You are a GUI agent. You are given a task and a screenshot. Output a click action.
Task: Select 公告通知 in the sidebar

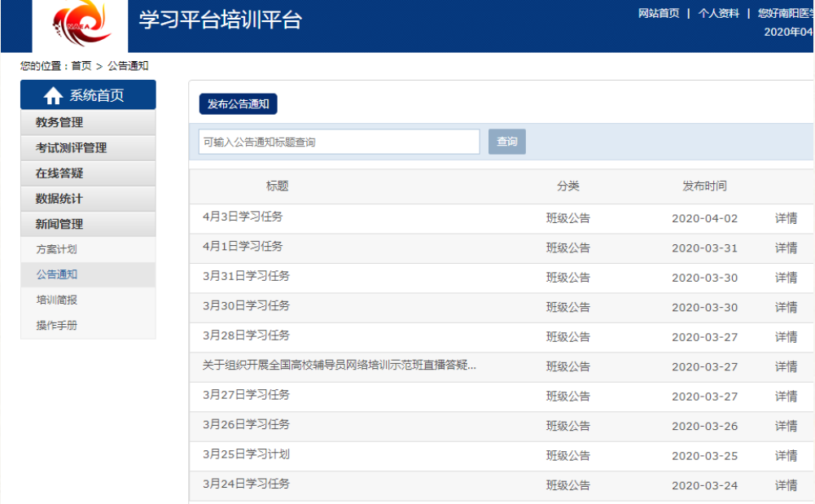(56, 274)
